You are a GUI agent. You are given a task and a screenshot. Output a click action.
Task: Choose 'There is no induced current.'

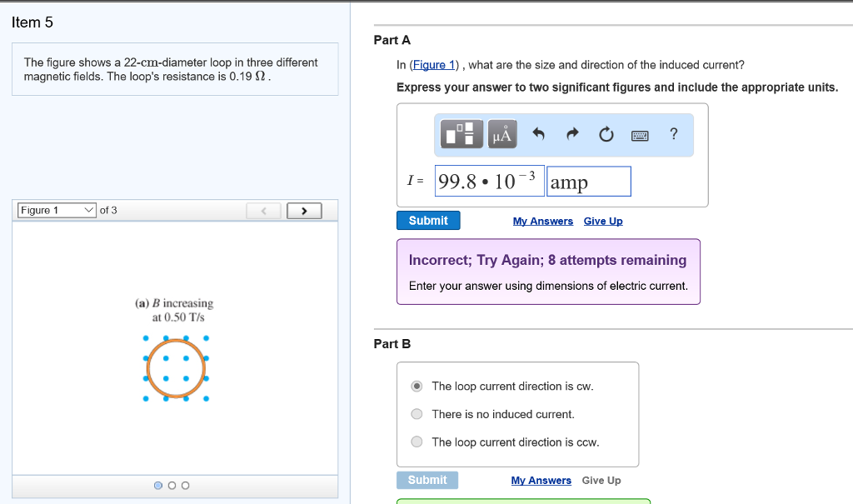416,414
